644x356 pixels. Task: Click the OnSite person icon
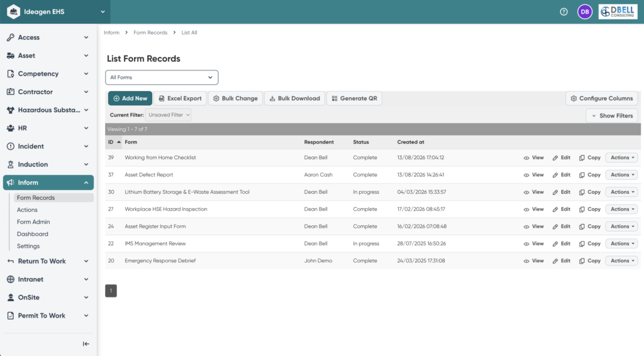[x=10, y=298]
